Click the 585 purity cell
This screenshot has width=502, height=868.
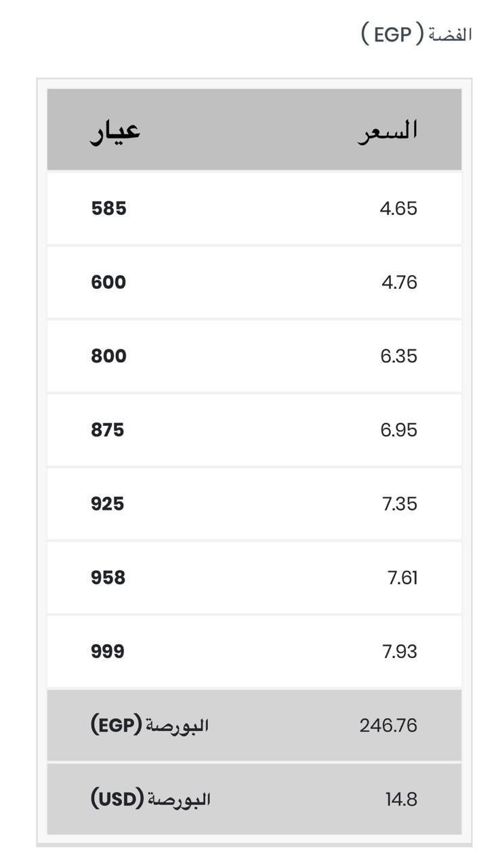pos(109,208)
